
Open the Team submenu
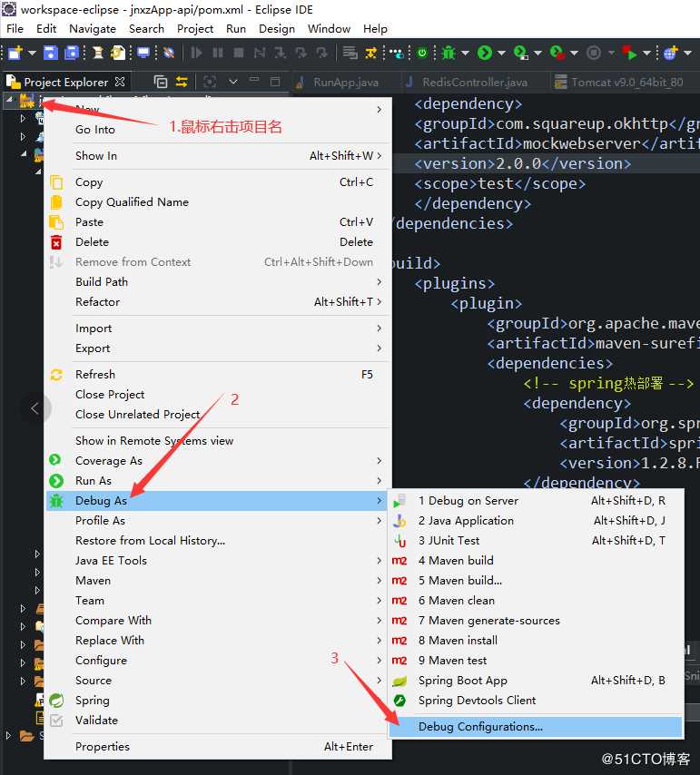218,601
